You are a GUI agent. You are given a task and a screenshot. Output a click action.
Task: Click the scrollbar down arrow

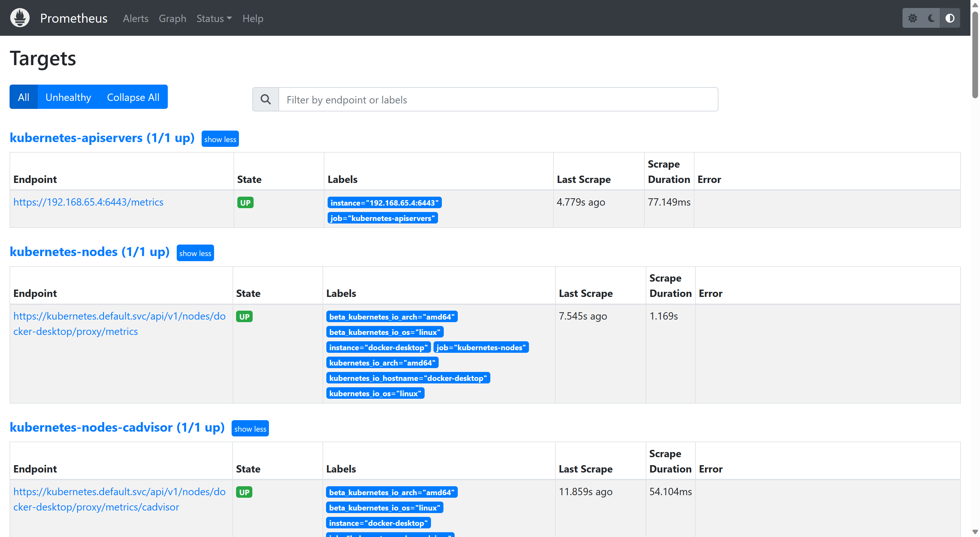click(975, 532)
